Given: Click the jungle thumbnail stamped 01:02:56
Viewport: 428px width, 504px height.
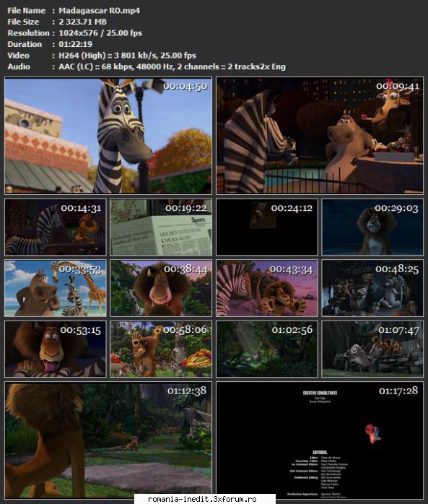Looking at the screenshot, I should [x=267, y=349].
